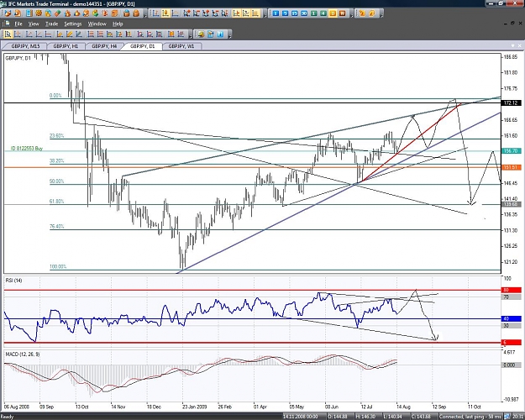This screenshot has width=525, height=420.
Task: Open the Window menu
Action: click(x=97, y=24)
